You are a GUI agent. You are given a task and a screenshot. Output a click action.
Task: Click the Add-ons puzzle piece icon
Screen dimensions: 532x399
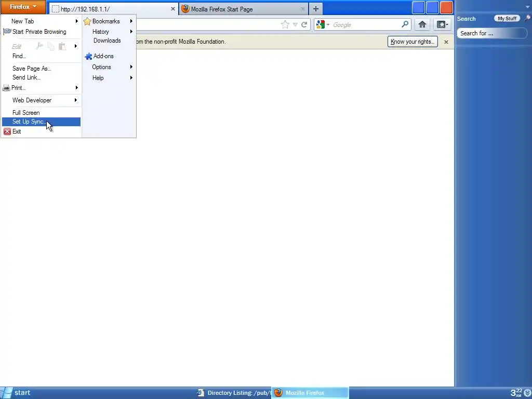coord(88,56)
